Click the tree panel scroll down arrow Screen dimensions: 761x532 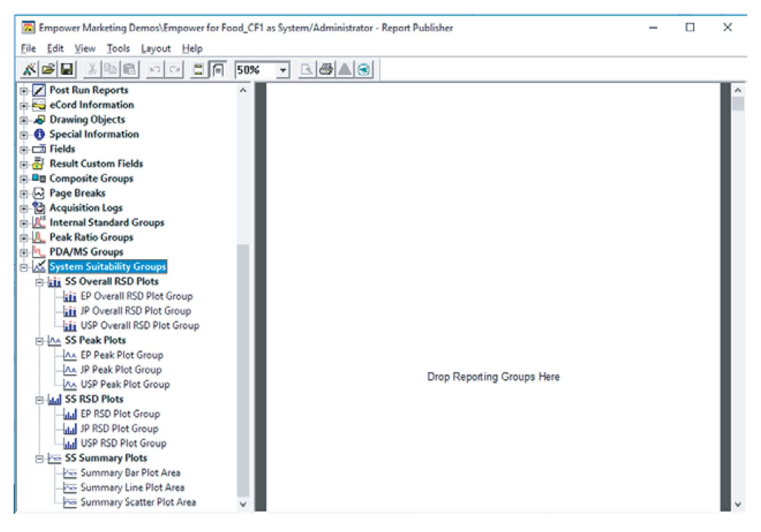point(243,504)
